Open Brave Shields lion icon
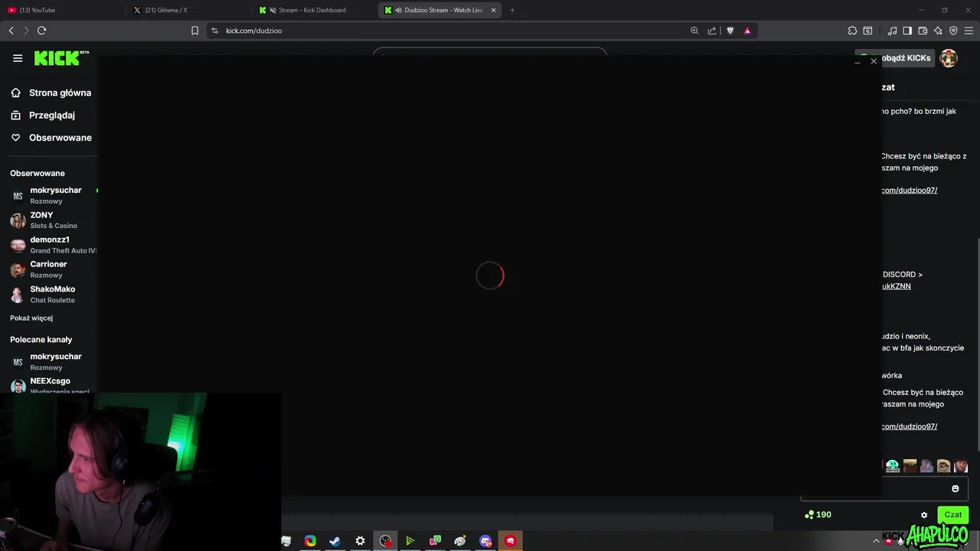980x551 pixels. click(x=730, y=31)
